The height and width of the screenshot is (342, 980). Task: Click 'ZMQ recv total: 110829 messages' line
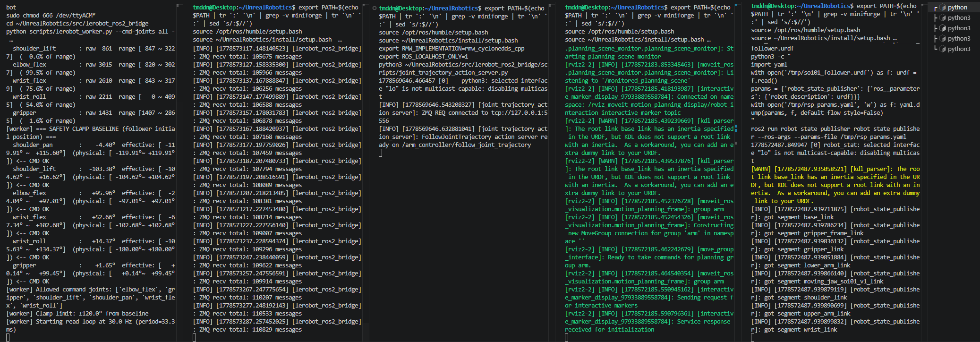tap(250, 329)
